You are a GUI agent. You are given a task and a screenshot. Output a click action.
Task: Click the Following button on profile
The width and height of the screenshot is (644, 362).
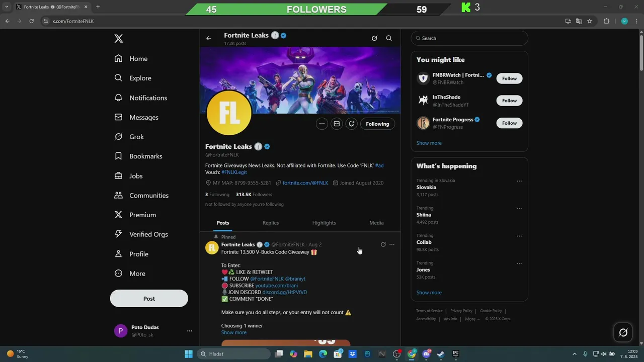coord(377,124)
